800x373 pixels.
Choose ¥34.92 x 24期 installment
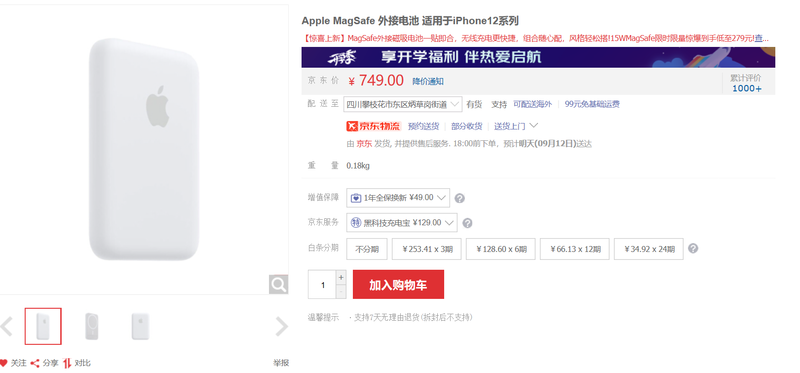point(648,248)
